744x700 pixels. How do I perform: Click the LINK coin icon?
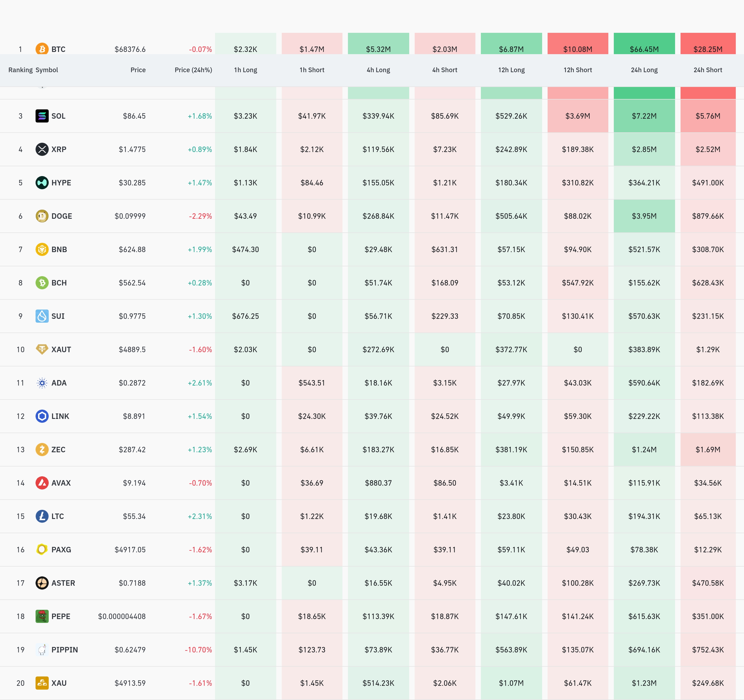[x=42, y=416]
